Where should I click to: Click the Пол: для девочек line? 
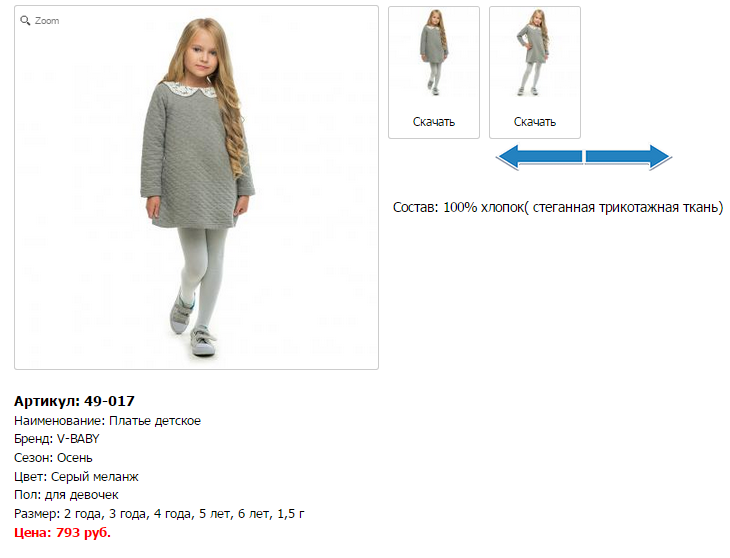tap(66, 495)
